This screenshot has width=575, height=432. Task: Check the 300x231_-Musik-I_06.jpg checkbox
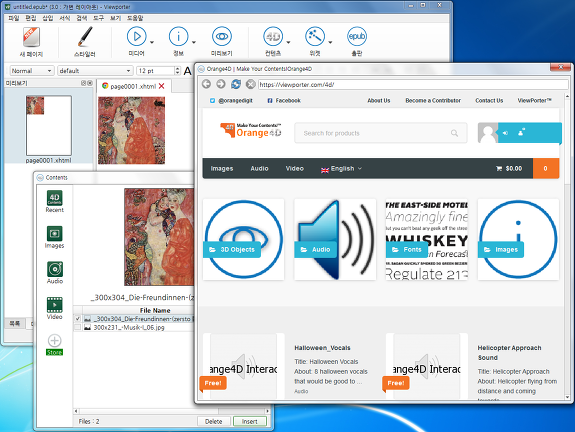[x=77, y=327]
